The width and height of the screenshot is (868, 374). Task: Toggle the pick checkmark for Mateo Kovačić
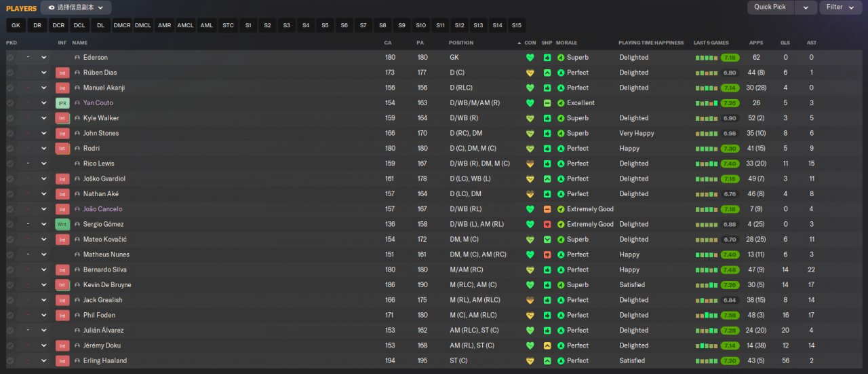(10, 240)
